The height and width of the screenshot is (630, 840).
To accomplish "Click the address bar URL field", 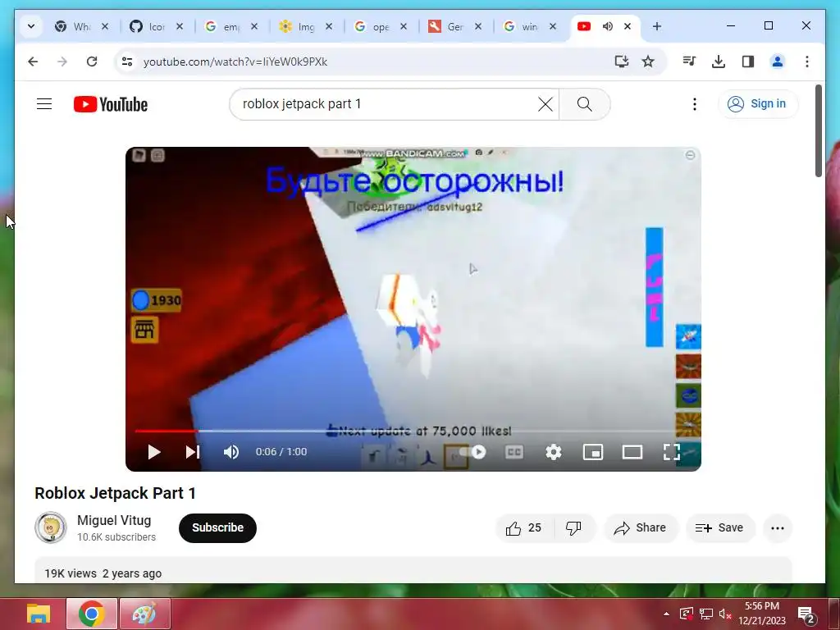I will point(370,62).
